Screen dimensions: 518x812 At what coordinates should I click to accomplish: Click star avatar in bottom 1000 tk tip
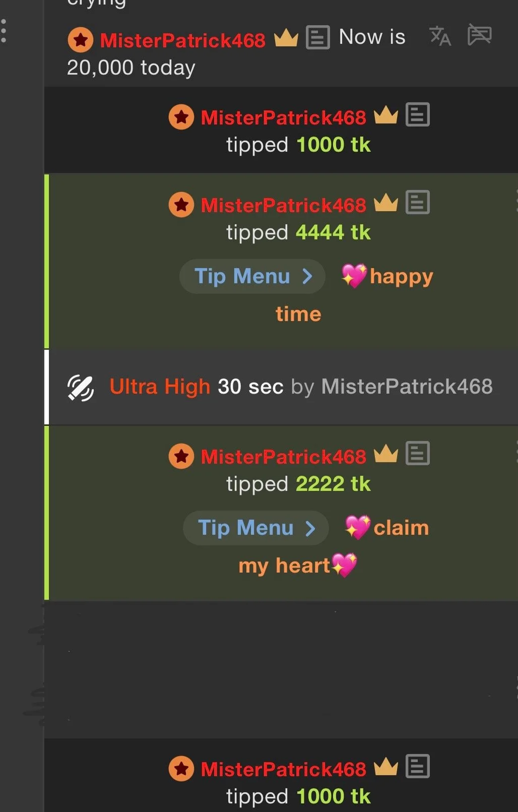(x=181, y=769)
